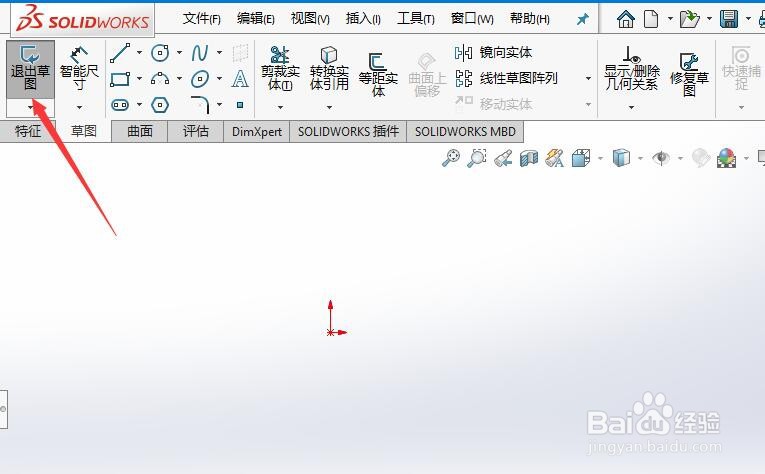Image resolution: width=765 pixels, height=474 pixels.
Task: Click Mirror Entities (镜向实体)
Action: click(493, 52)
